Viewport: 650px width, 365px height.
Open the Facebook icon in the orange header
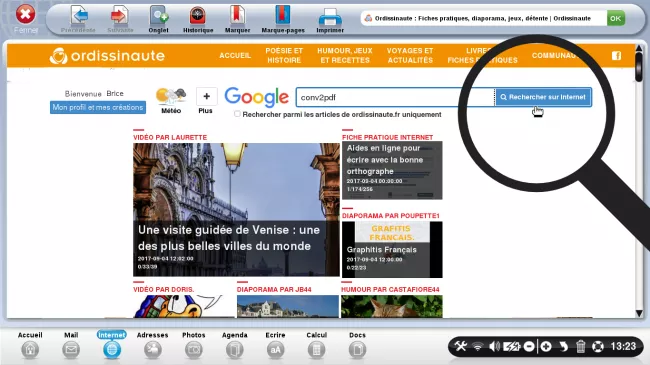[616, 56]
